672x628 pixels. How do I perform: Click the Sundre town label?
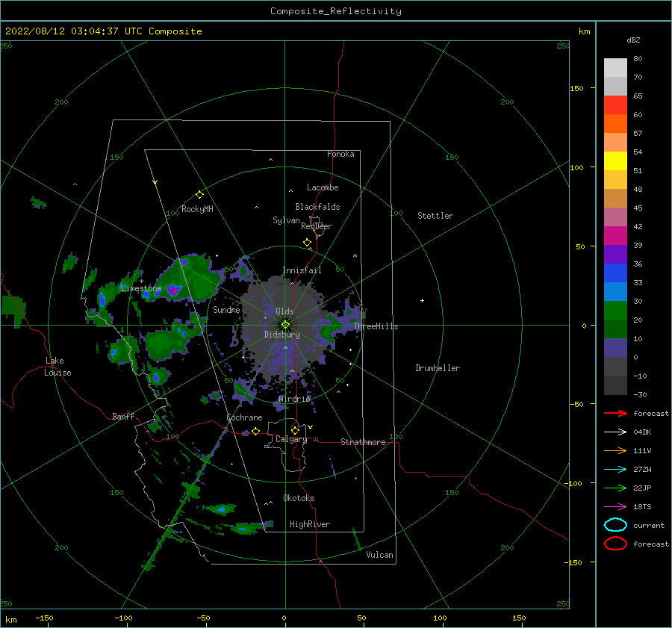point(226,309)
